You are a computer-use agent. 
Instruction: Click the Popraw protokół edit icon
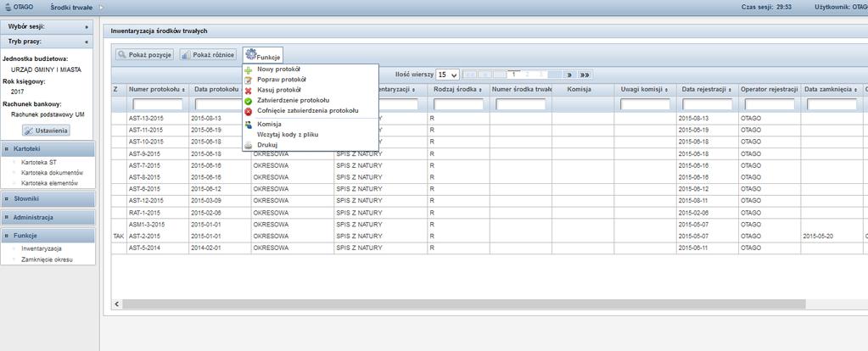[249, 81]
